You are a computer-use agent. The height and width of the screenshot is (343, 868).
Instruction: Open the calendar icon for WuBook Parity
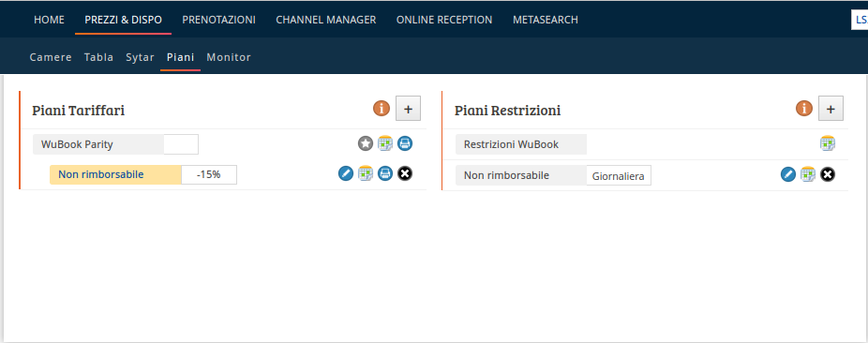(x=385, y=143)
